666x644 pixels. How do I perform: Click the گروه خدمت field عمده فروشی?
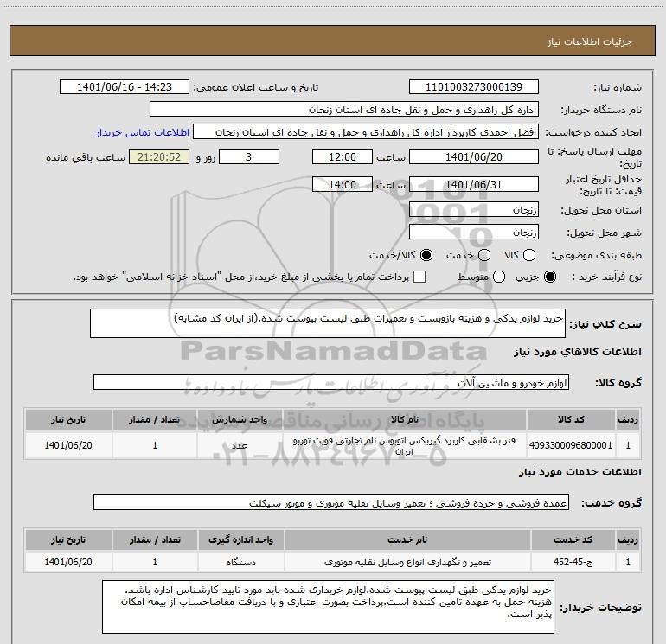pyautogui.click(x=331, y=502)
